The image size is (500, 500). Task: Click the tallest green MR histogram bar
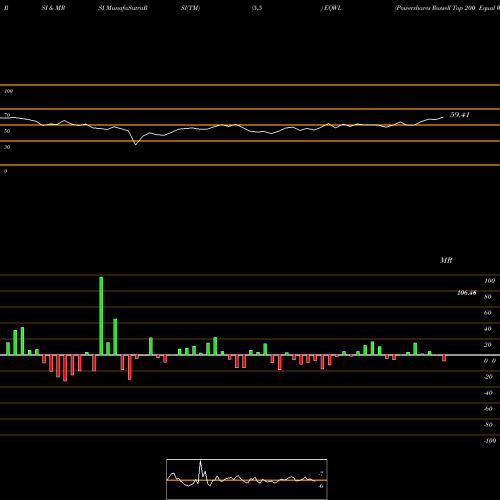tap(101, 316)
